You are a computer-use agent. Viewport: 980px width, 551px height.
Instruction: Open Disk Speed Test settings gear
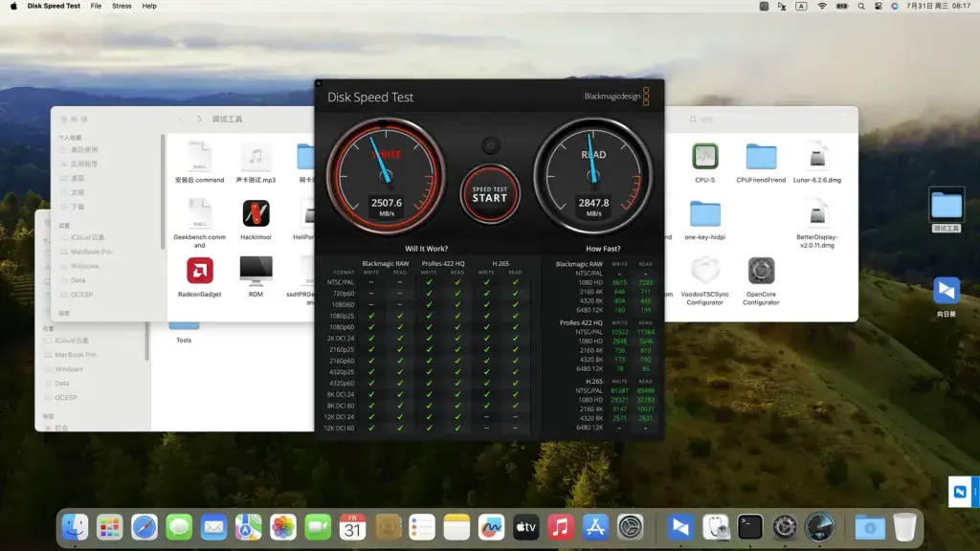click(491, 145)
